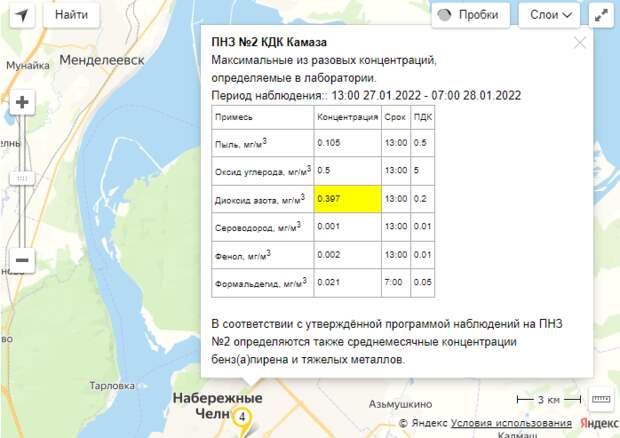Click formaldehyde concentration 0.021
The height and width of the screenshot is (438, 620).
[x=329, y=282]
